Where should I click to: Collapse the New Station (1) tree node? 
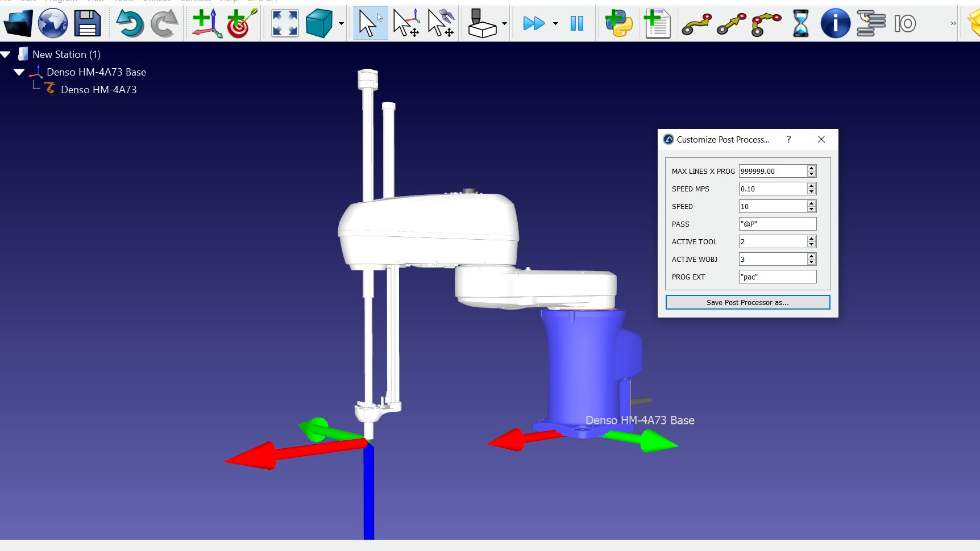coord(6,55)
